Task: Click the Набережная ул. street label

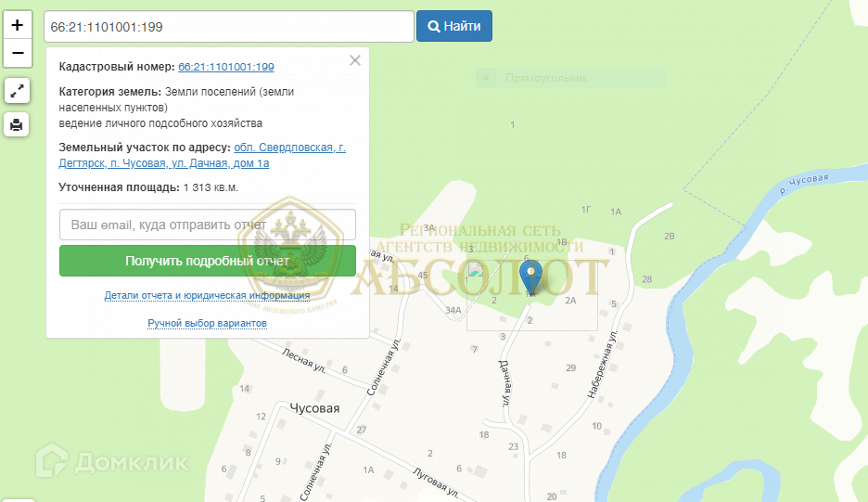Action: point(602,364)
